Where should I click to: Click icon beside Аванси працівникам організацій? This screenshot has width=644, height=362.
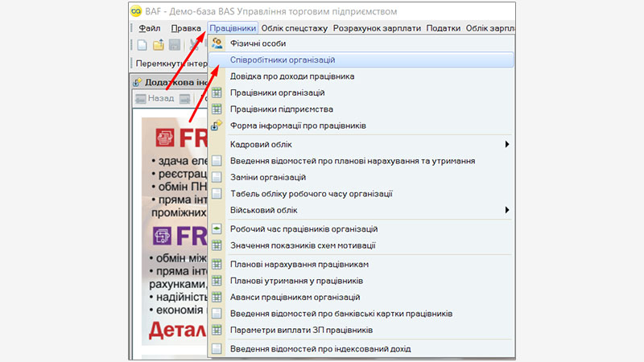tap(217, 297)
